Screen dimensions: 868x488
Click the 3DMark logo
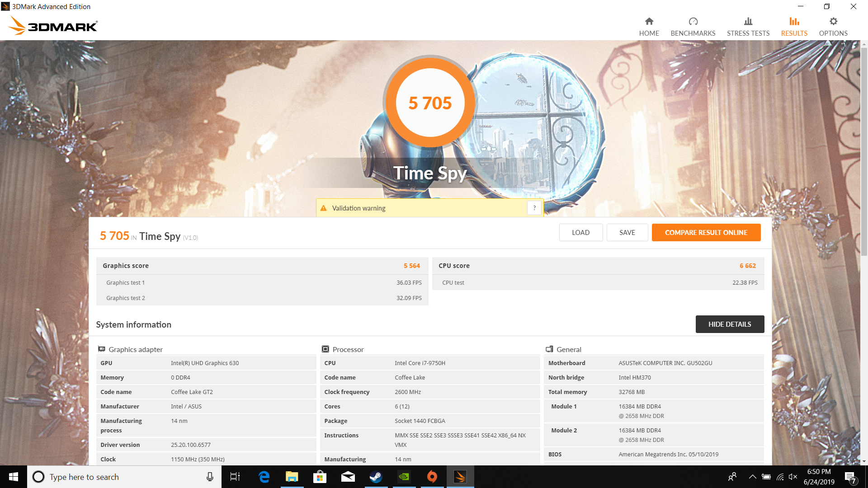pyautogui.click(x=53, y=26)
